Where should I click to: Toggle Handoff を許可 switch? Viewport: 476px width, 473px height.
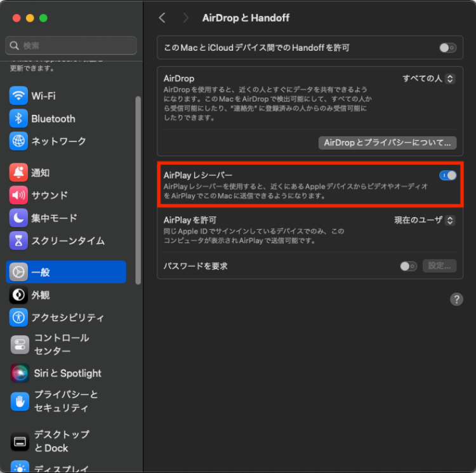[448, 48]
